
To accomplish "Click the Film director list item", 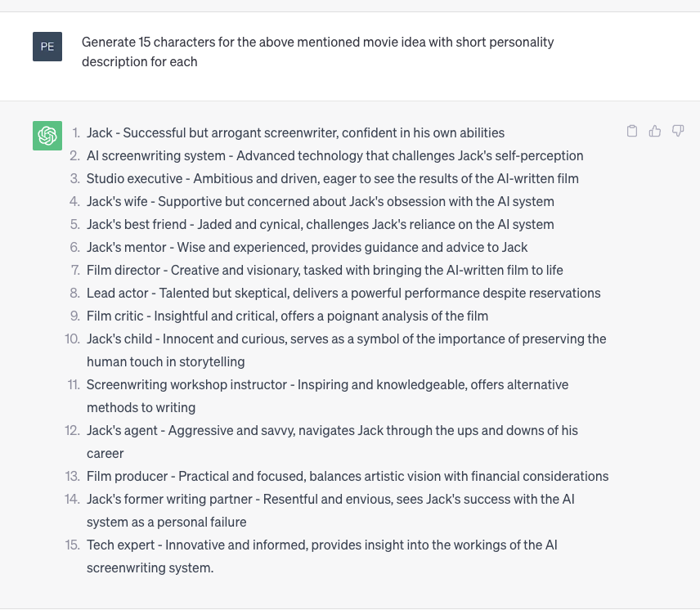I will coord(325,270).
